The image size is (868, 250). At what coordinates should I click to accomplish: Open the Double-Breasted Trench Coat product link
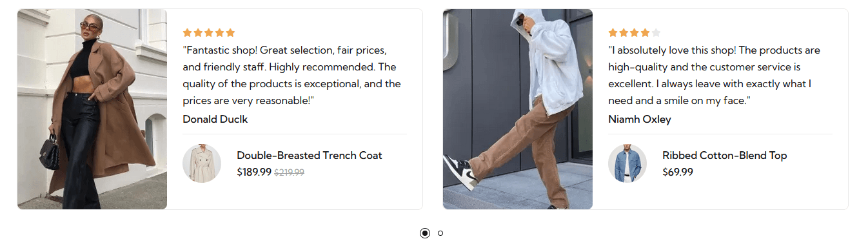pos(310,155)
